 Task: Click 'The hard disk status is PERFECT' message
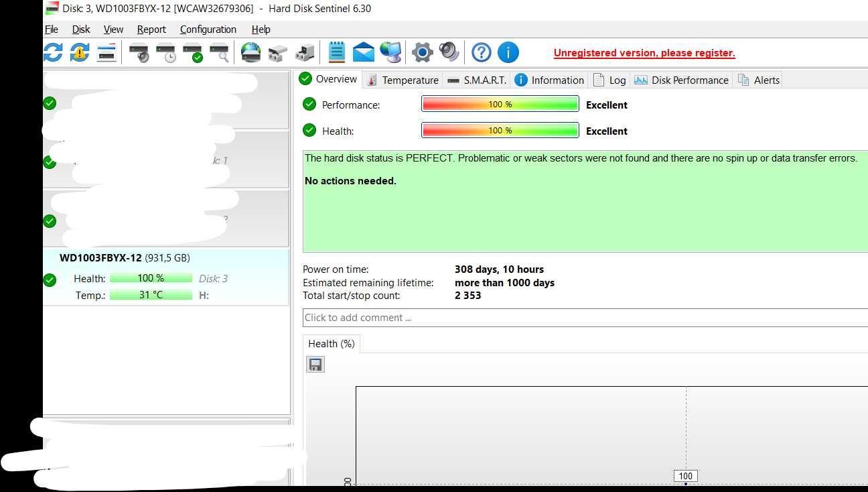coord(581,158)
